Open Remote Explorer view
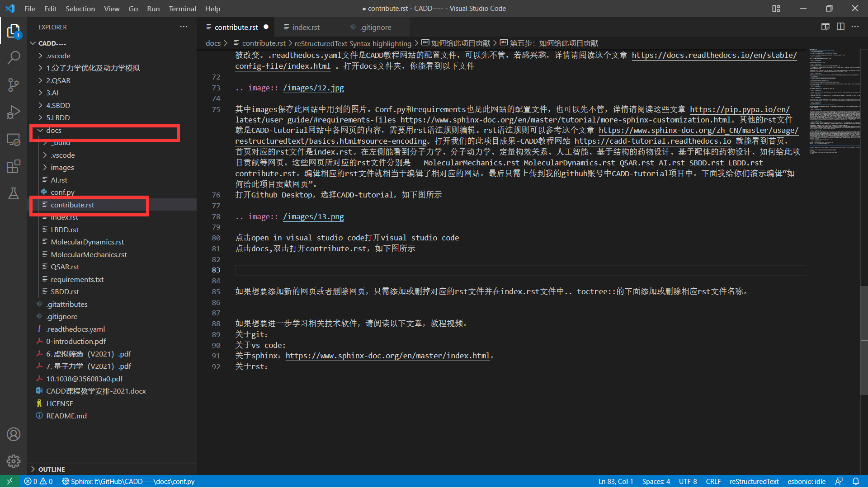 coord(14,140)
